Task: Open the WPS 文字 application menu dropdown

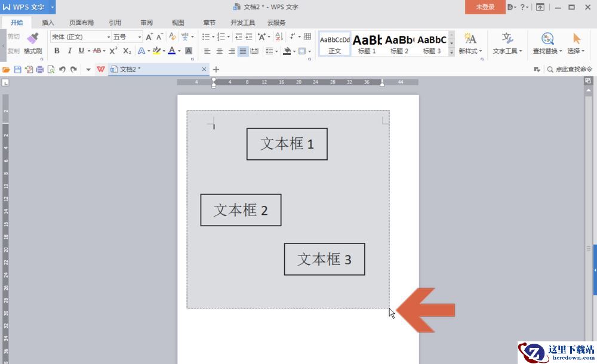Action: [52, 7]
